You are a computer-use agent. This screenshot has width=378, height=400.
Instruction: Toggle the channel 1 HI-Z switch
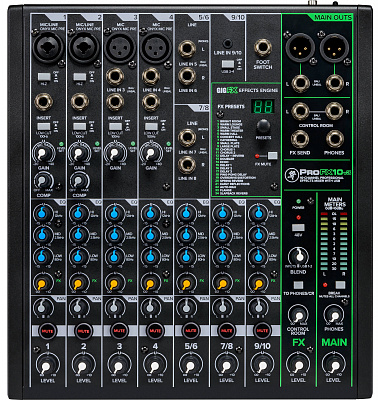[x=44, y=77]
